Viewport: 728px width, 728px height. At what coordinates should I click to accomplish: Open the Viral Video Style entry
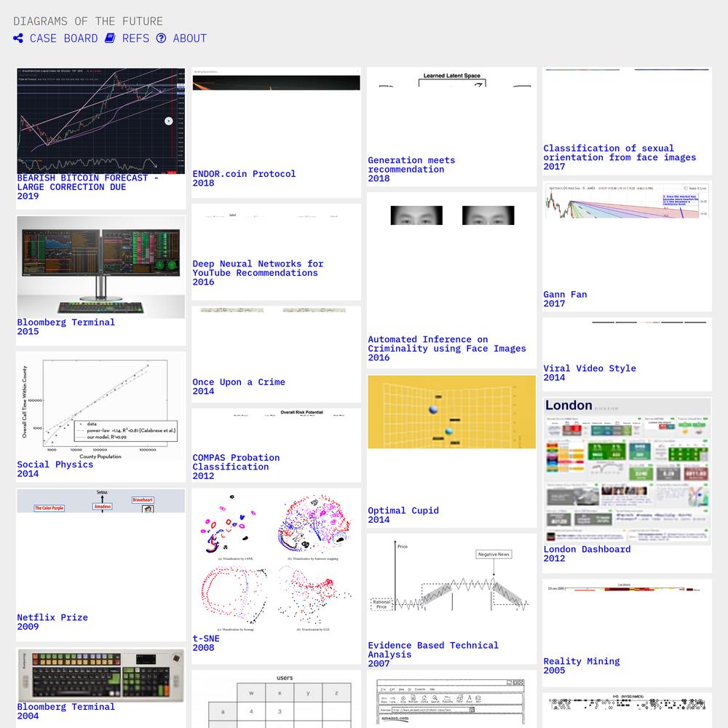(x=590, y=368)
